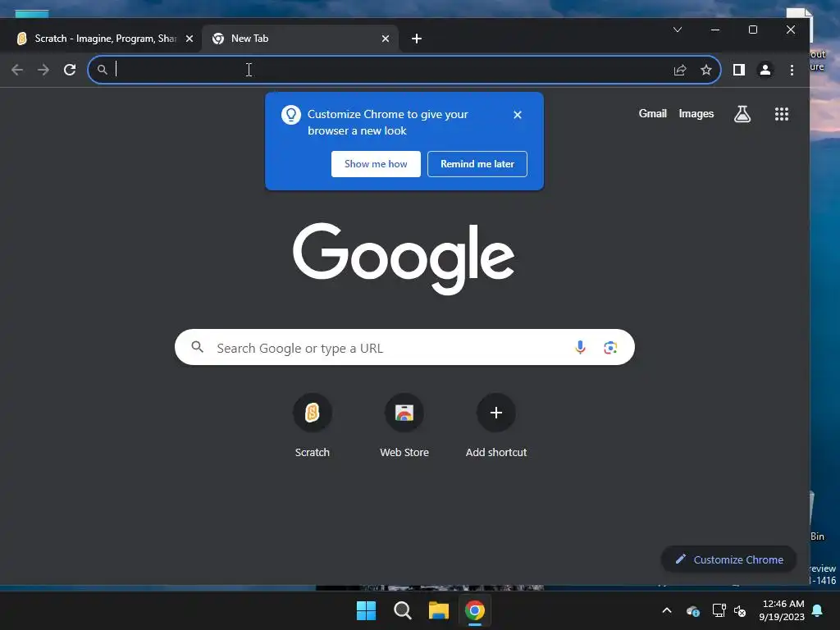Expand the tab search dropdown arrow
Screen dimensions: 840x630
pyautogui.click(x=678, y=30)
